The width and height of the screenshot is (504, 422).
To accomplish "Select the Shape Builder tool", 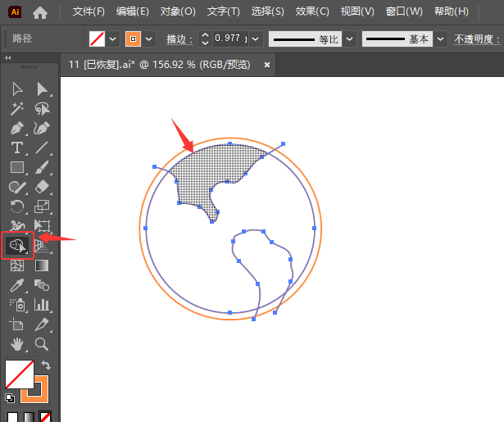I will pos(18,246).
